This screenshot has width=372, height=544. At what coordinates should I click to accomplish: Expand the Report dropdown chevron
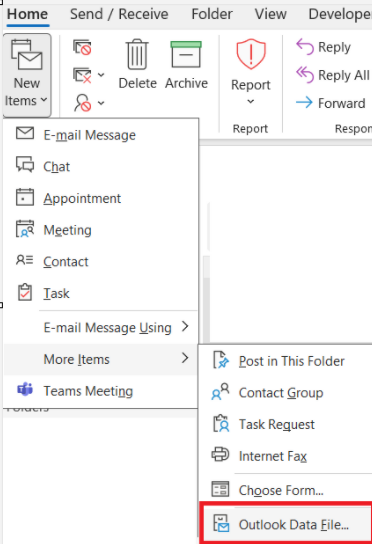[x=251, y=102]
